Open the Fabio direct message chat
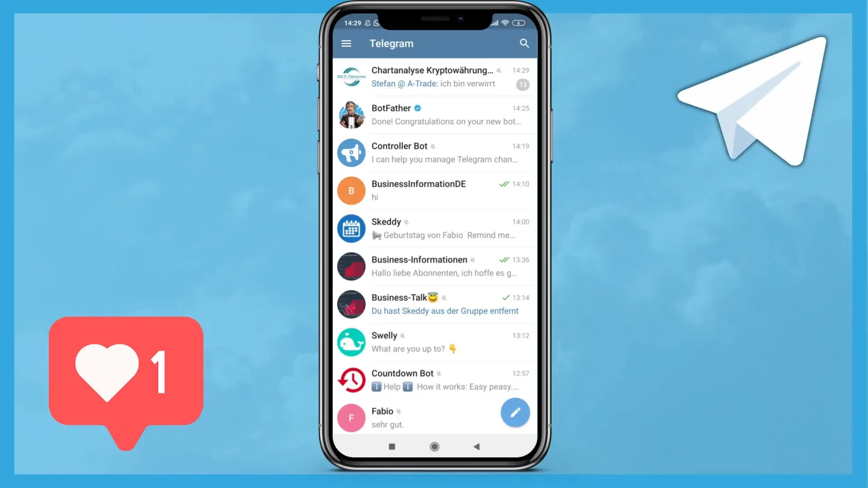The height and width of the screenshot is (488, 868). point(434,417)
